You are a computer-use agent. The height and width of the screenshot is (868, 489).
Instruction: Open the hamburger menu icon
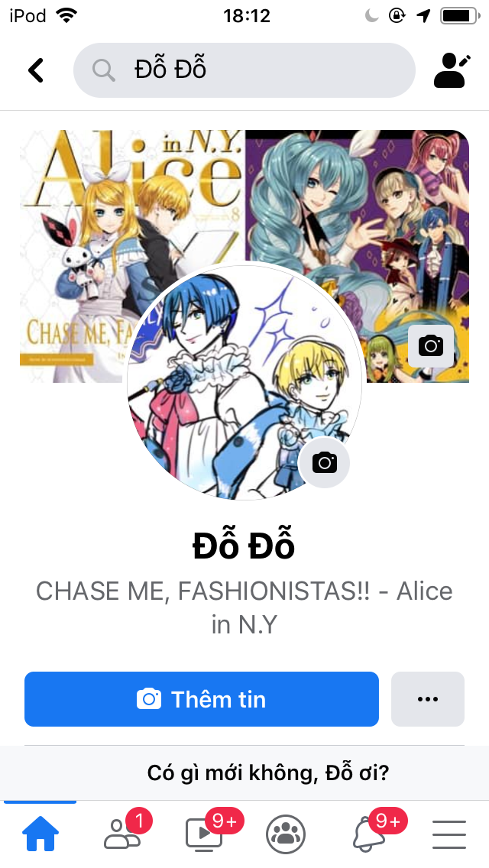click(x=449, y=834)
